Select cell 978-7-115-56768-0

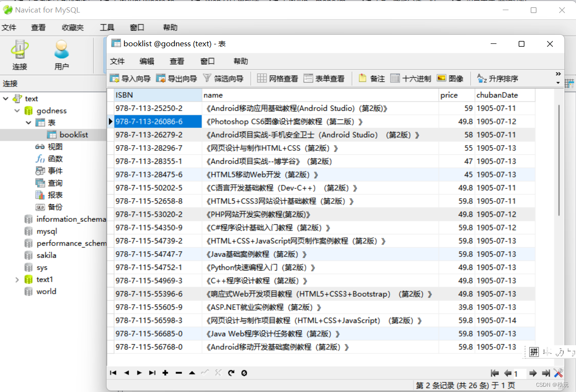pos(158,347)
